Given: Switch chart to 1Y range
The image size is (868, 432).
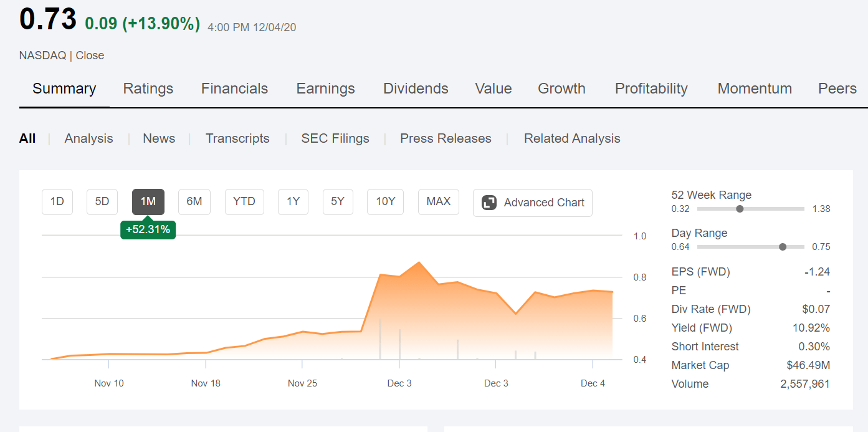Looking at the screenshot, I should [293, 202].
